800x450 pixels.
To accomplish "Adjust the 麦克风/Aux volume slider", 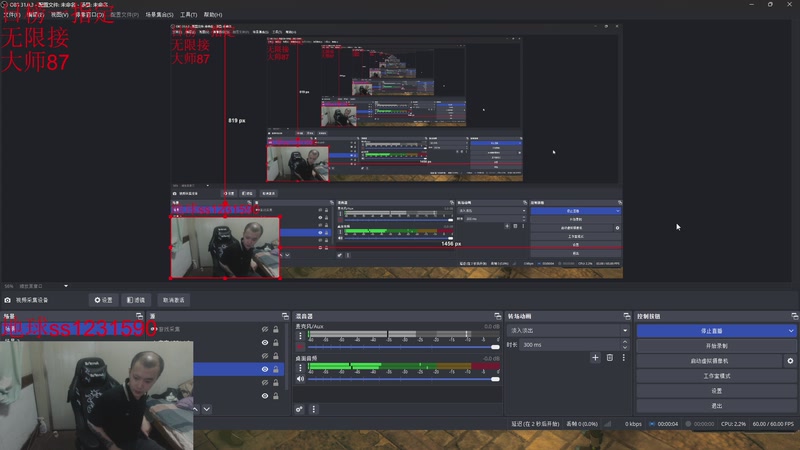I will coord(403,347).
